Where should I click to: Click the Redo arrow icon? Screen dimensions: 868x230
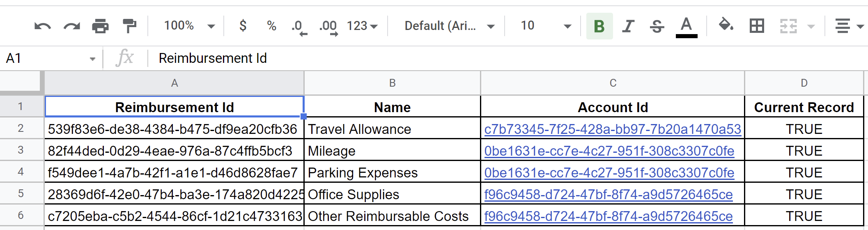[x=72, y=26]
